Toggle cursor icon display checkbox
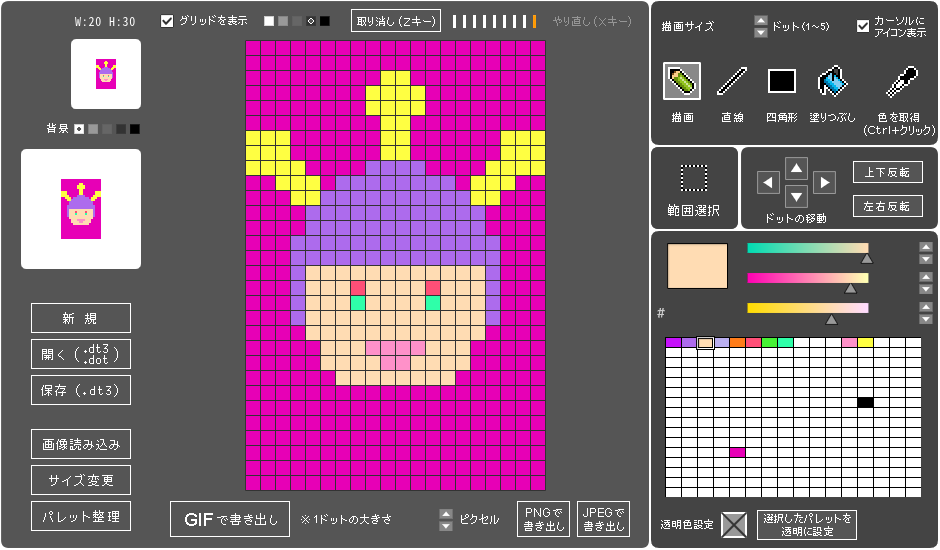Screen dimensions: 940x550 (x=863, y=26)
